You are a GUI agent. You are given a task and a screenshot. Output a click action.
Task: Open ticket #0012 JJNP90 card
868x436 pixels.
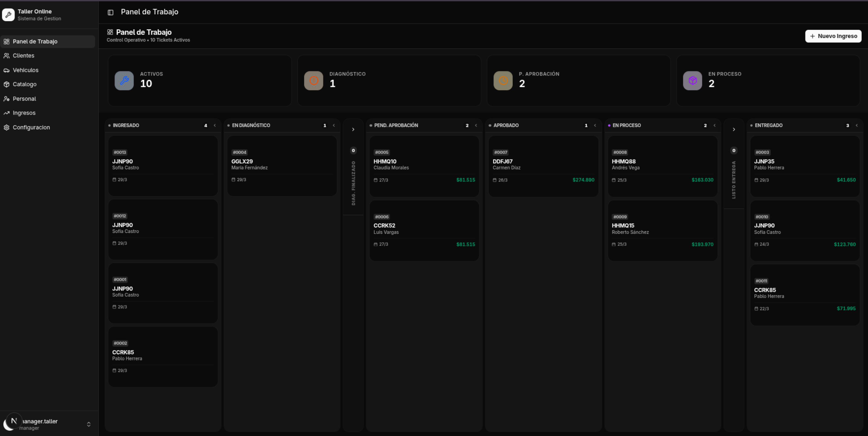(163, 230)
